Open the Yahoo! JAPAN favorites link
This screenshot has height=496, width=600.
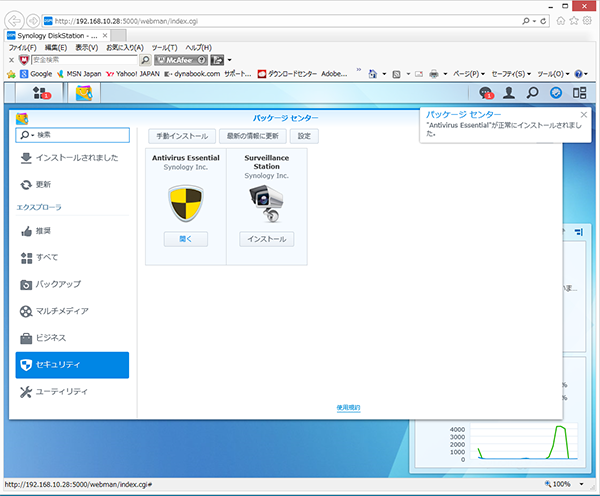[133, 74]
